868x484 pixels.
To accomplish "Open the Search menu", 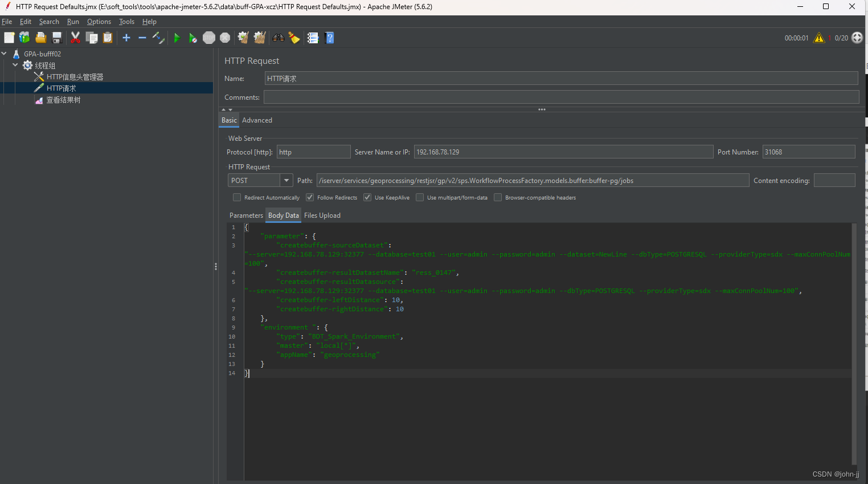I will (x=49, y=22).
